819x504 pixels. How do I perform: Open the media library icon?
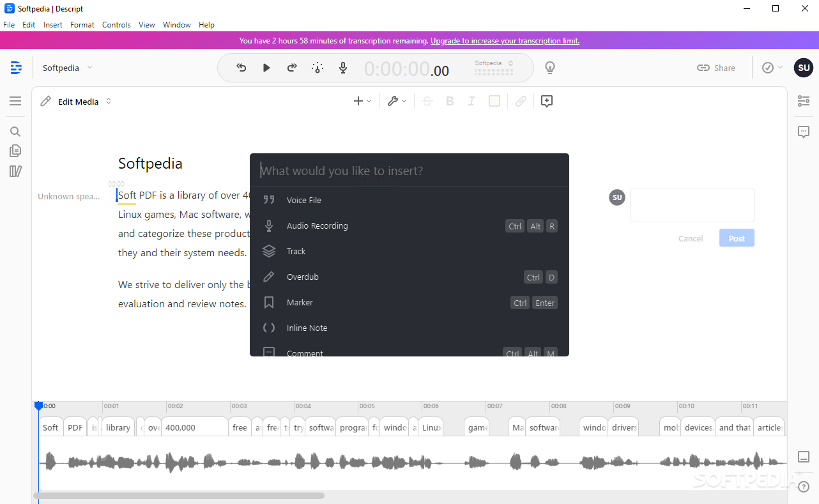tap(15, 171)
